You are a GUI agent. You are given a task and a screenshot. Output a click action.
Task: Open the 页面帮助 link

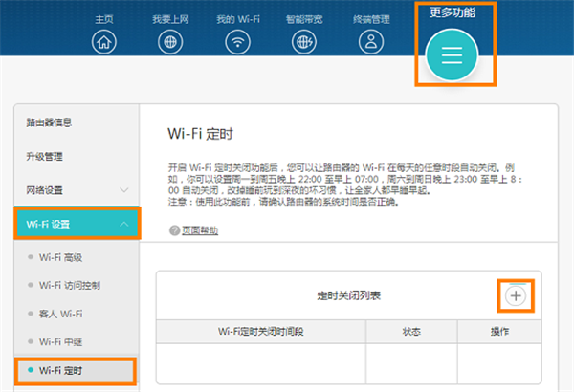pos(199,230)
